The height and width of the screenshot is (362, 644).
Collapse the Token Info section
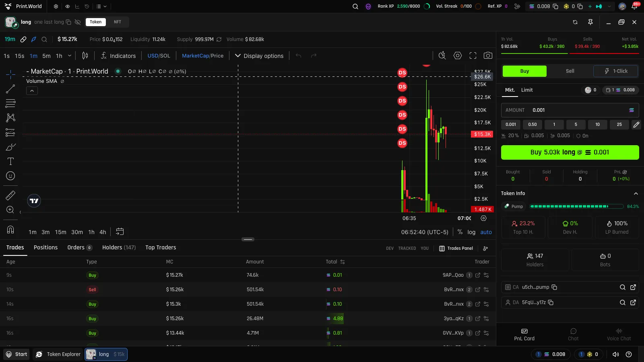(636, 193)
